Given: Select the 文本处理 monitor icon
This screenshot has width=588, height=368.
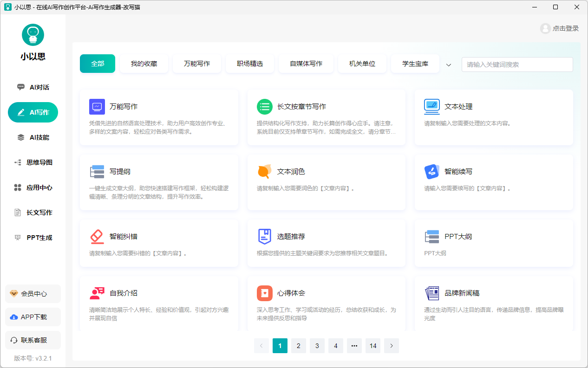Looking at the screenshot, I should pos(432,107).
